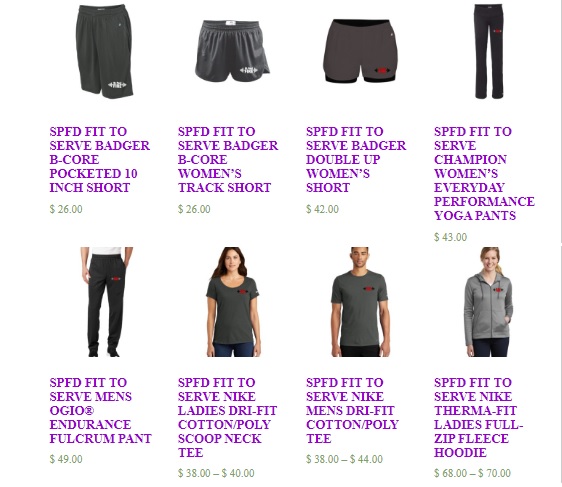Open the Mens OGIO Endurance Fulcrum Pant image

click(105, 302)
